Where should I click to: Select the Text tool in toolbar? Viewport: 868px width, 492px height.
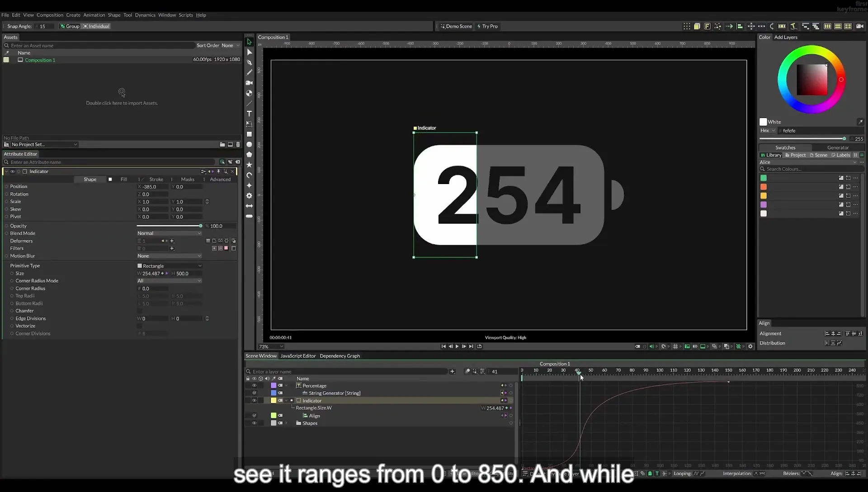pos(249,114)
